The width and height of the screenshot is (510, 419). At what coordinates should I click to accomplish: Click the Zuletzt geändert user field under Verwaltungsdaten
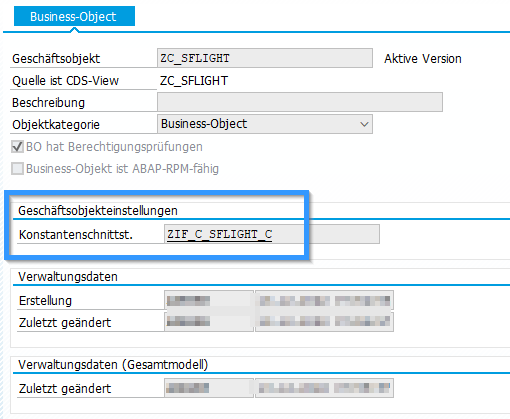[209, 322]
